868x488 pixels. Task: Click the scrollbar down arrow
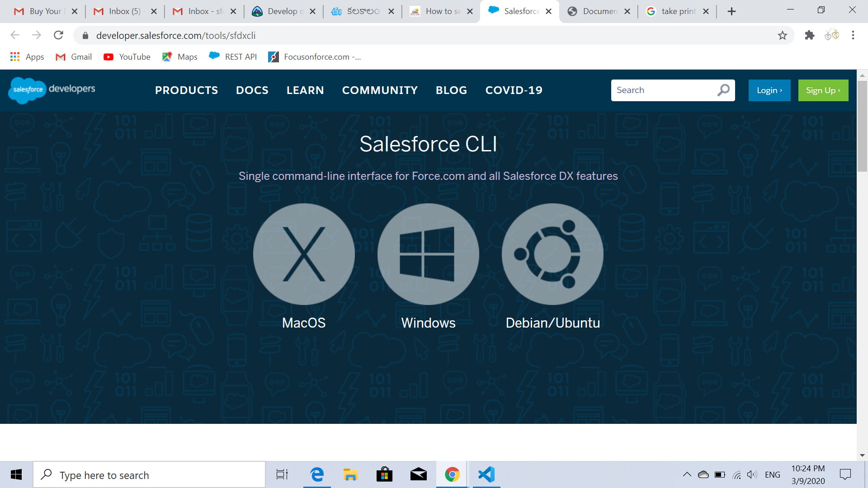pos(862,455)
